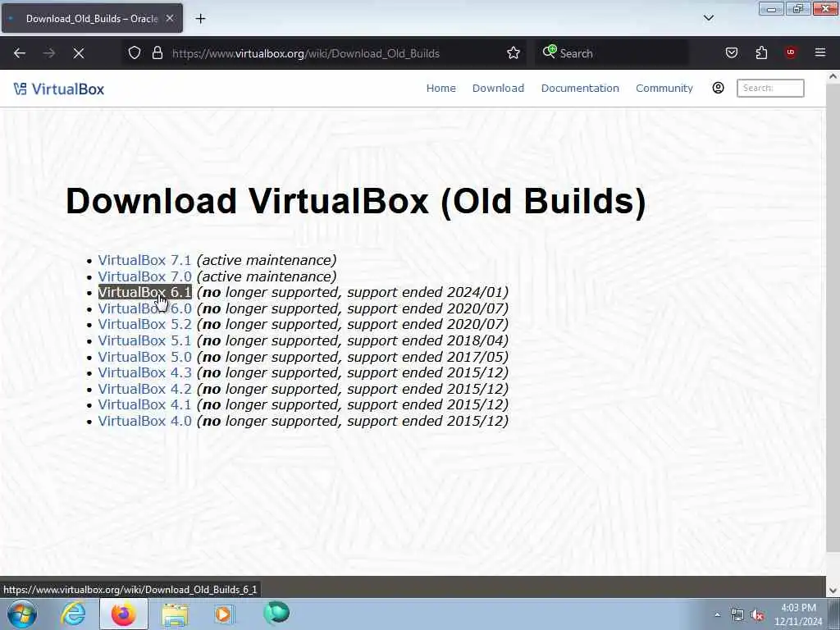The height and width of the screenshot is (630, 840).
Task: Open the network tray icon
Action: tap(737, 615)
